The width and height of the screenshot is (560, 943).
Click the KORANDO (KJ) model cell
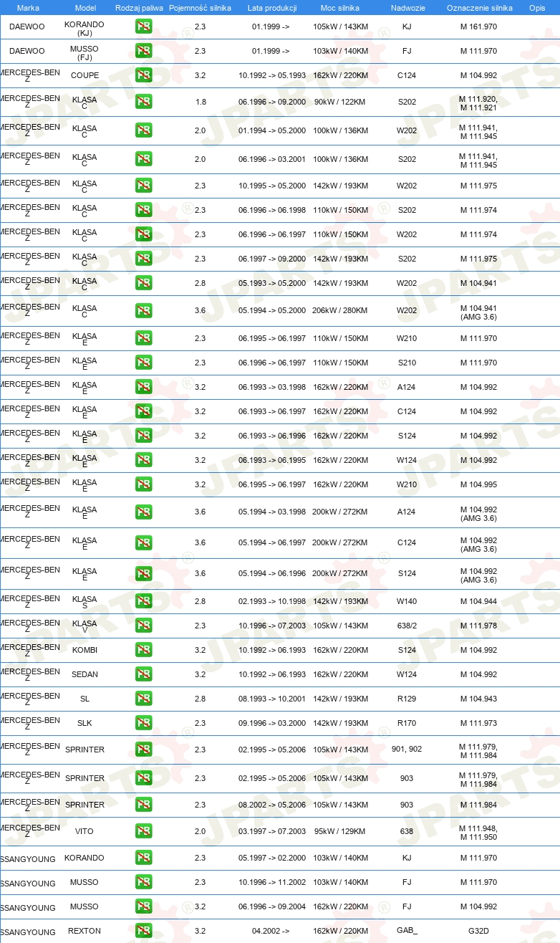[85, 28]
